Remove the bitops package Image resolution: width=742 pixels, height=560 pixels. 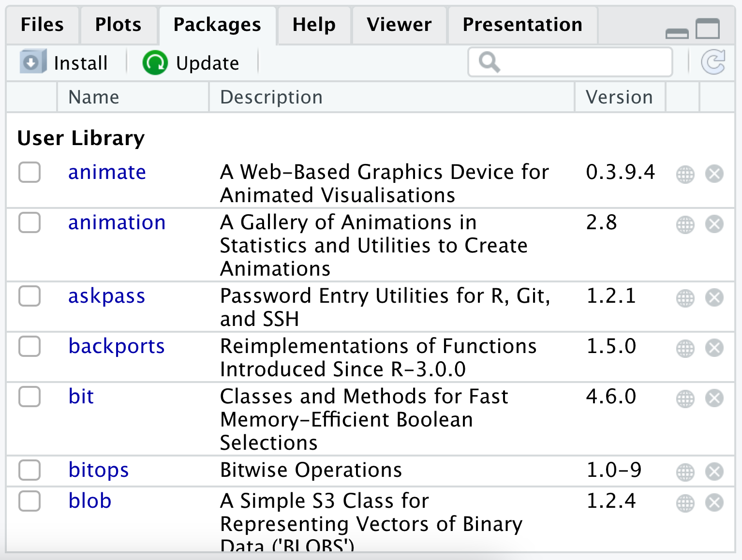714,471
